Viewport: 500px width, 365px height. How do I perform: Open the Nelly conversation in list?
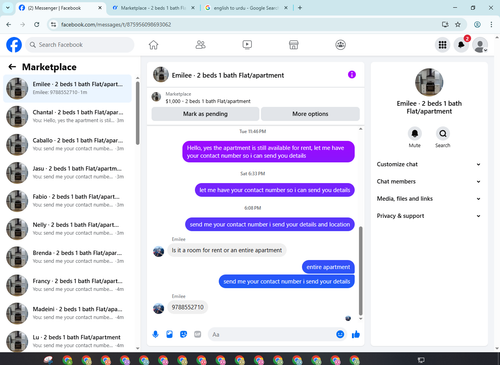tap(68, 229)
